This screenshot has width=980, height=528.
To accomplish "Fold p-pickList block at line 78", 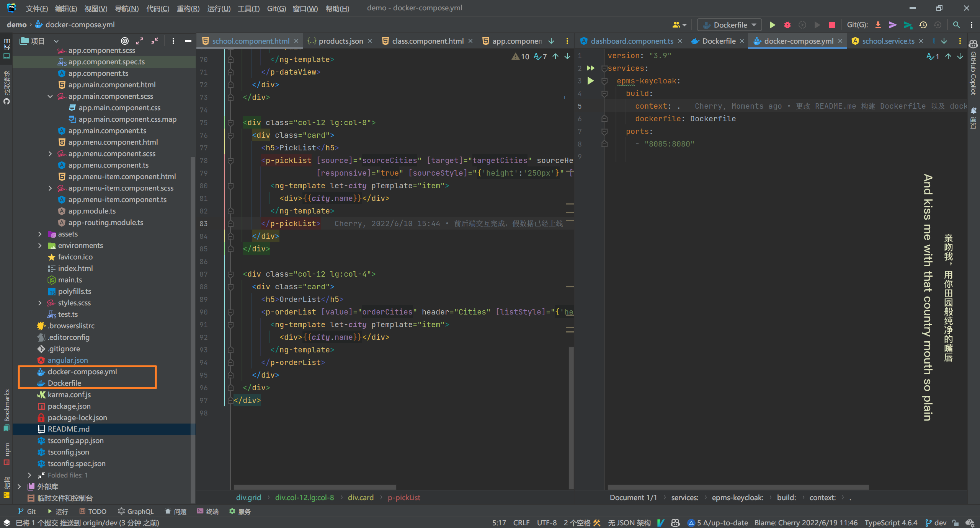I will click(230, 161).
